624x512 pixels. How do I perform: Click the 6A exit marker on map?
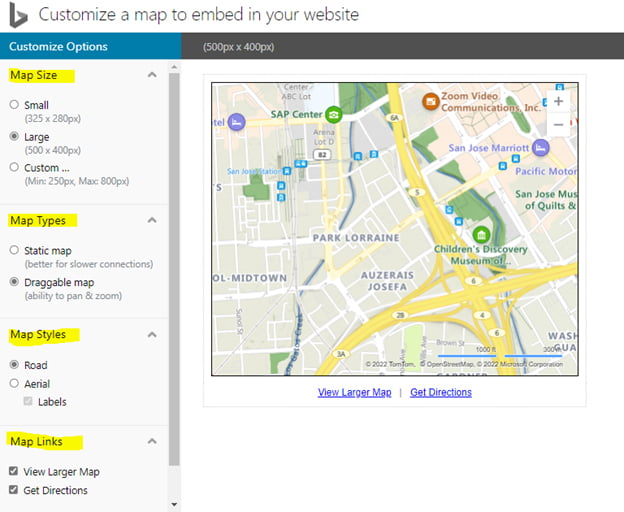pyautogui.click(x=394, y=118)
